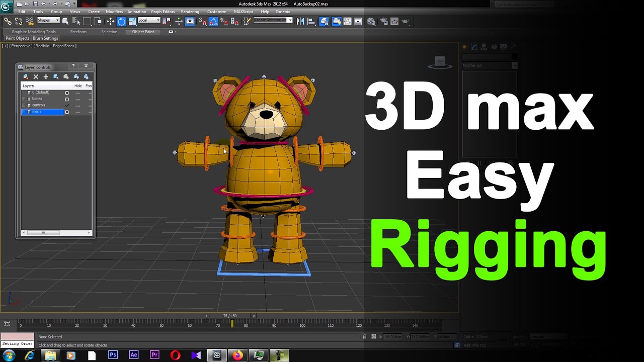Toggle Keyboard Shortcut Override button
The image size is (644, 362).
190,21
